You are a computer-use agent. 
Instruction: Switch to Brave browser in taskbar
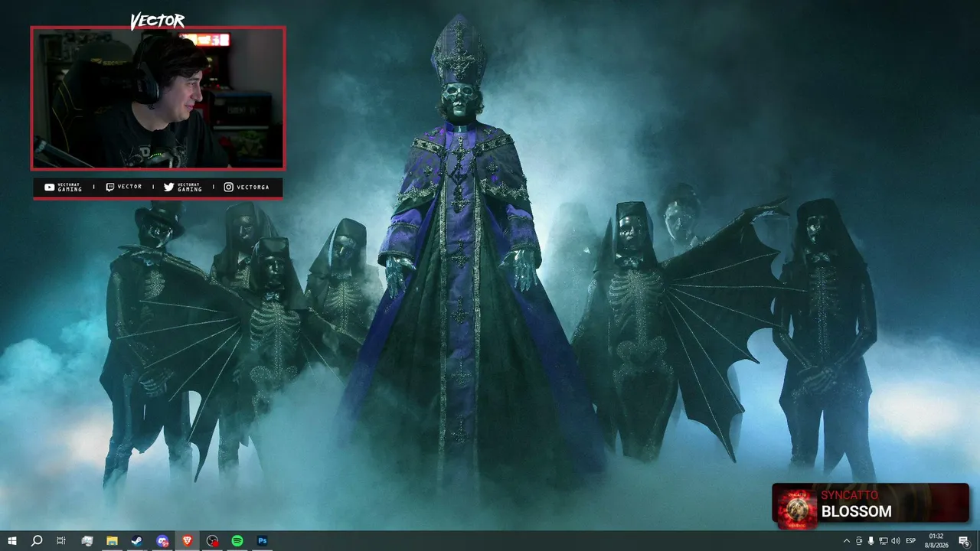click(x=188, y=541)
